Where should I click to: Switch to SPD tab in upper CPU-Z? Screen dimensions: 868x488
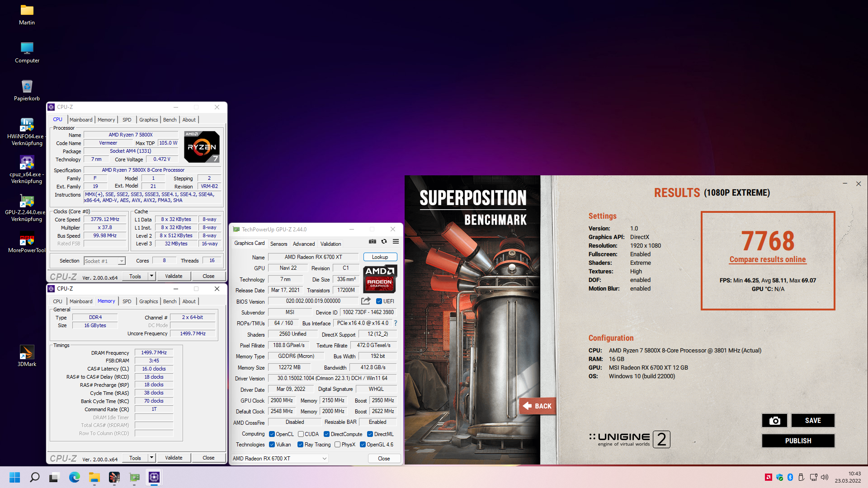127,120
